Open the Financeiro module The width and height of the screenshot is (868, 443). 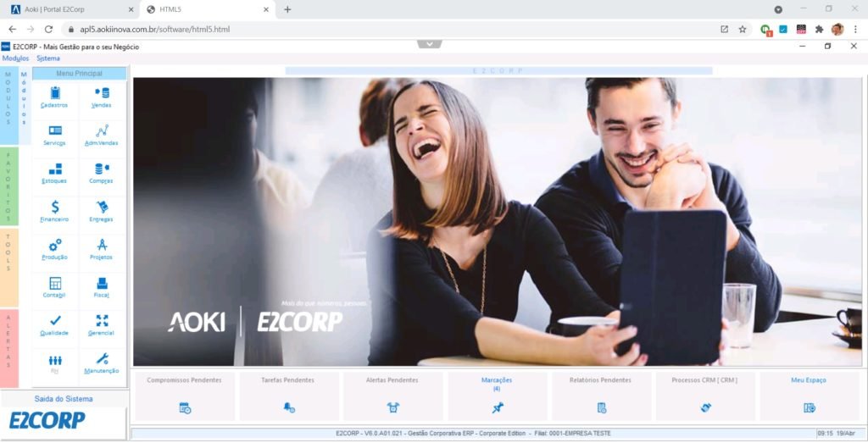coord(55,212)
